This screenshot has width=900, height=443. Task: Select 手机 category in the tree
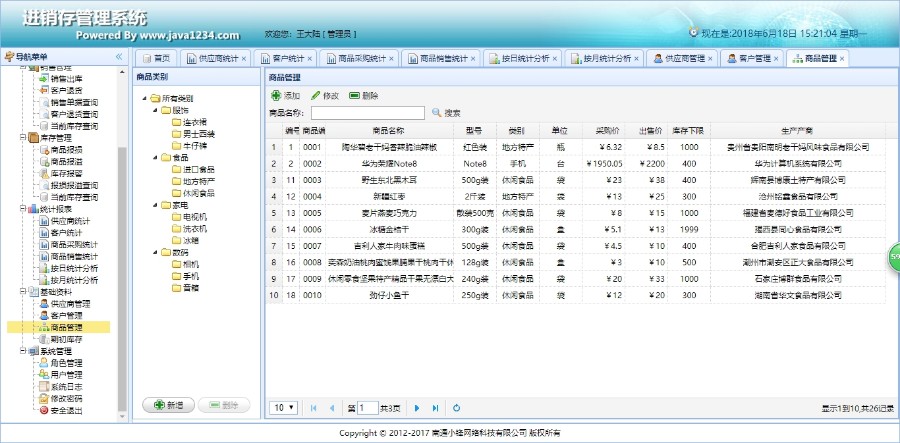point(190,275)
